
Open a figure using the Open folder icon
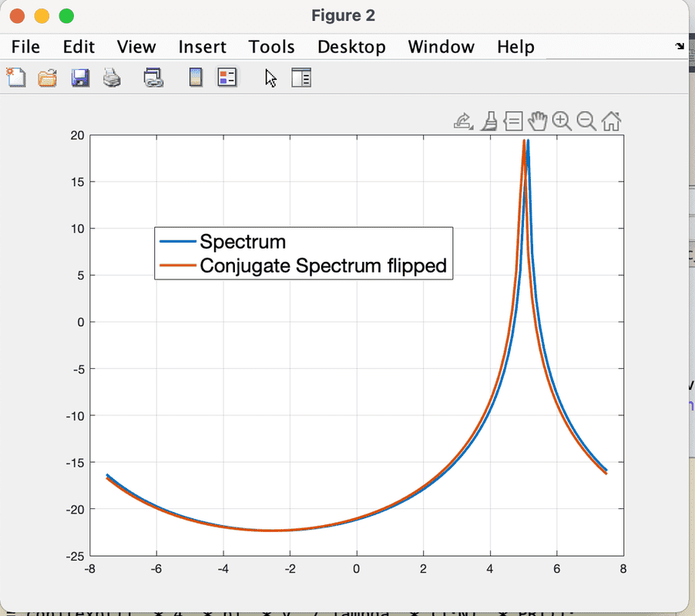[x=47, y=77]
